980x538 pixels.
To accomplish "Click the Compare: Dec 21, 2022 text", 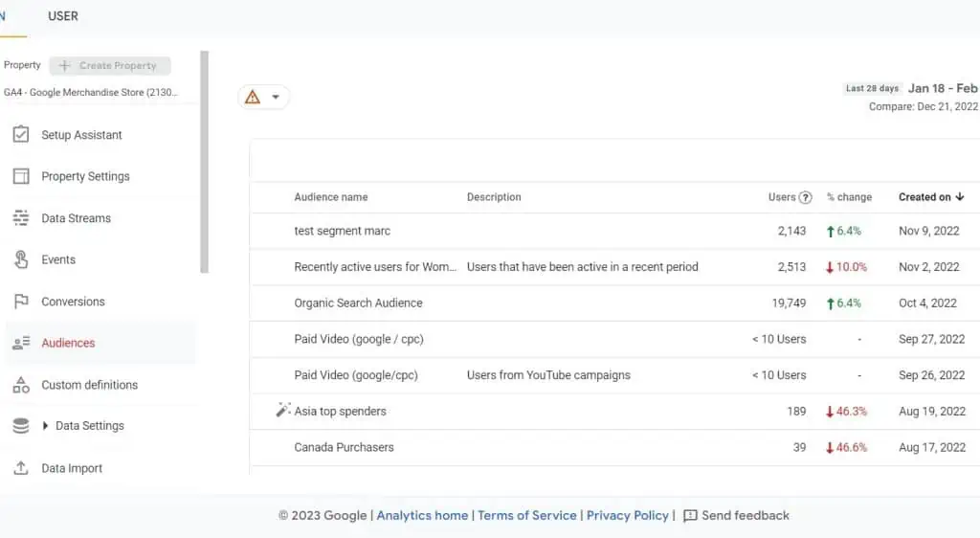I will pos(924,107).
